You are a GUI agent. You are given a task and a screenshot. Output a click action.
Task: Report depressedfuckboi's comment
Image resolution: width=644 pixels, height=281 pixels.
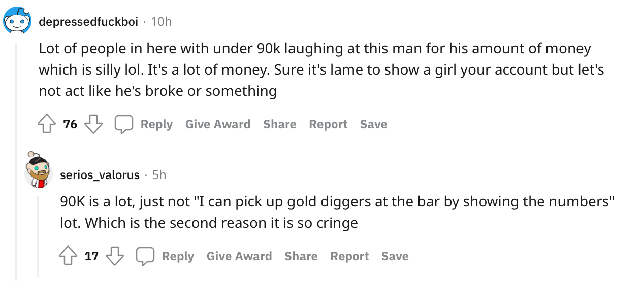click(x=328, y=124)
